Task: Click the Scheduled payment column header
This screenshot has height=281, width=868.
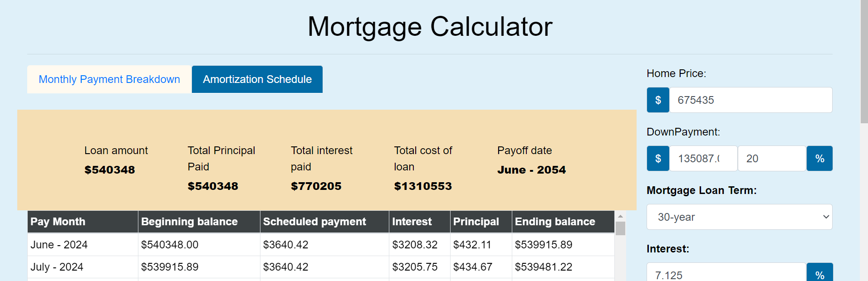Action: tap(324, 222)
